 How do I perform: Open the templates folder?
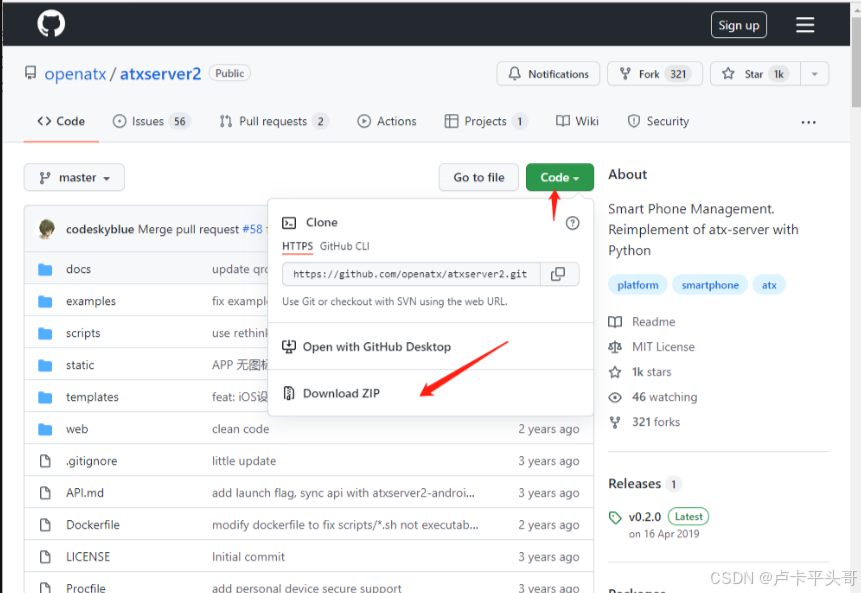[x=92, y=397]
